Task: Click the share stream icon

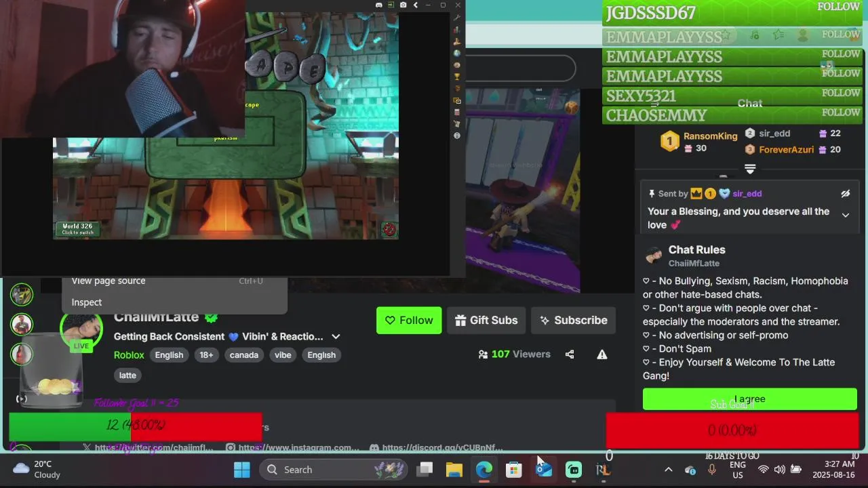Action: [x=570, y=354]
